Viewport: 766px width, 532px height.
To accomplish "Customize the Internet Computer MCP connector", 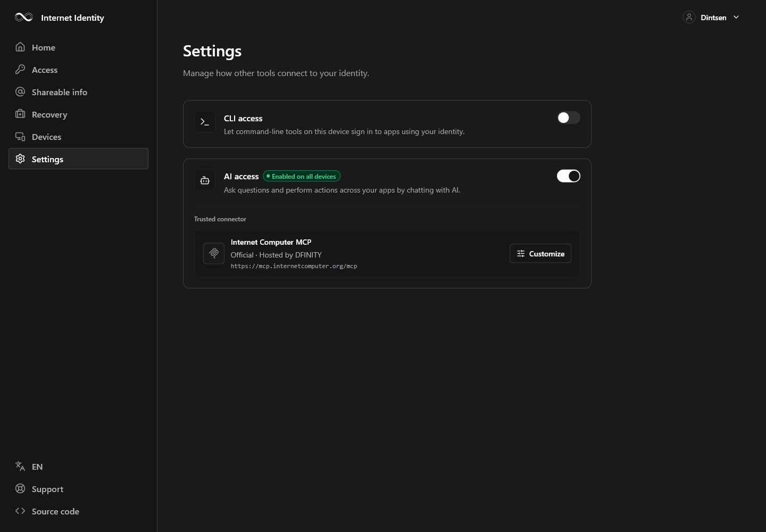I will pos(540,254).
